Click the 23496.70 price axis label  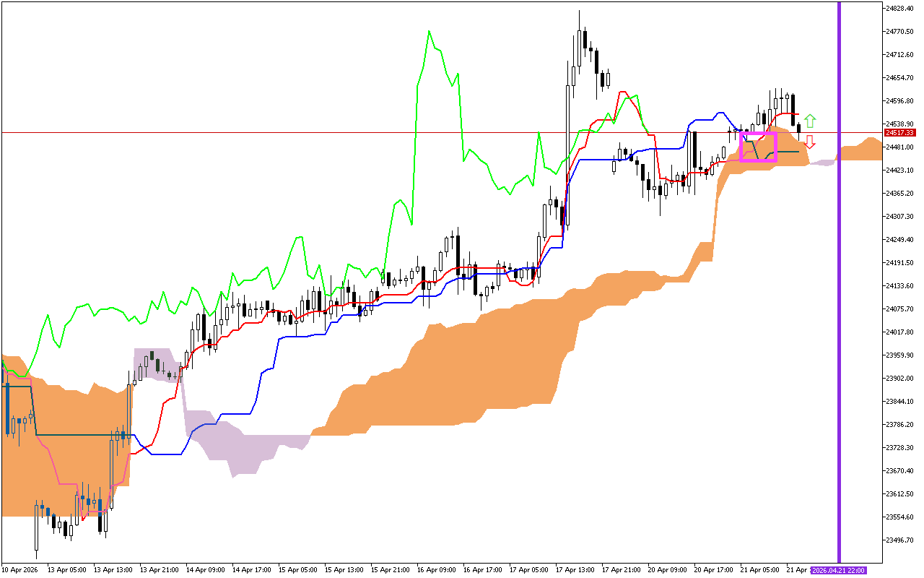pos(902,540)
